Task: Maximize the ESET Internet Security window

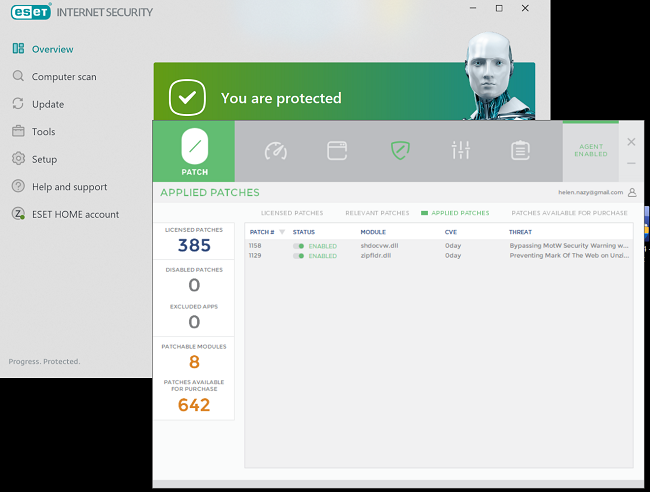Action: (x=499, y=8)
